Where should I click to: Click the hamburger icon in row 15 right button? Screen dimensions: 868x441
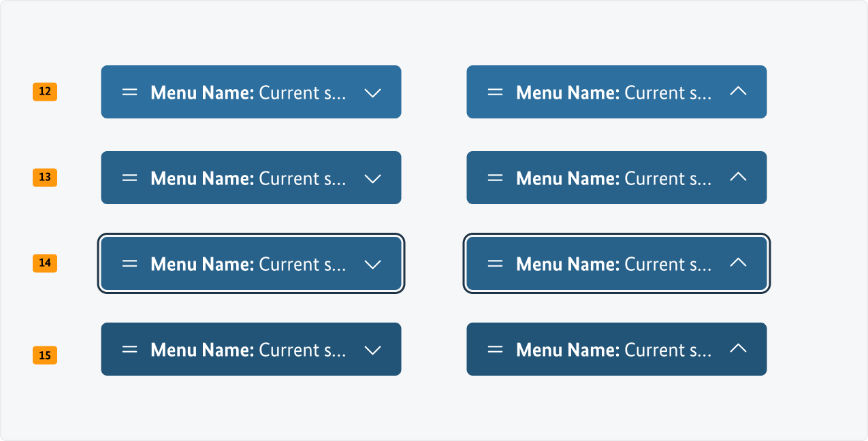click(x=495, y=349)
